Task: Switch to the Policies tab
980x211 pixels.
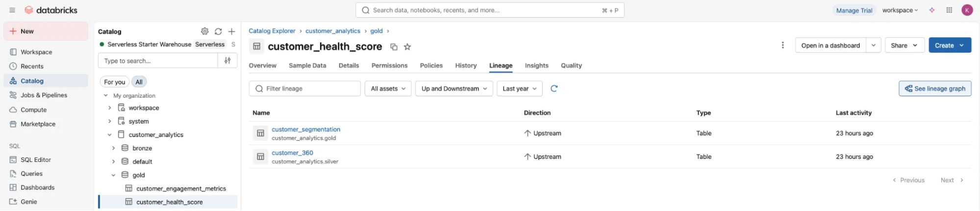Action: (x=431, y=66)
